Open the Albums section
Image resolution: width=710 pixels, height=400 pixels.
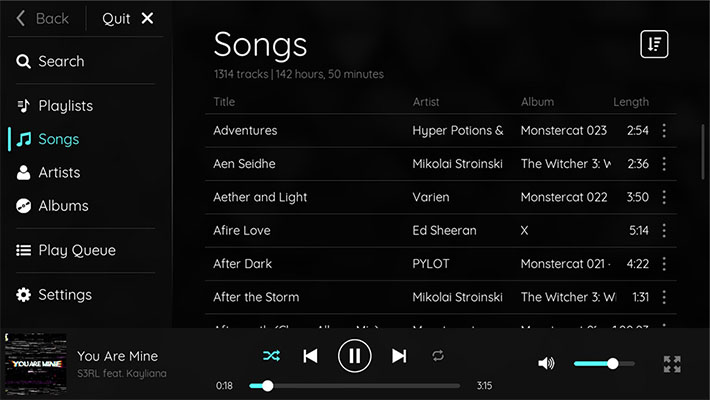pyautogui.click(x=53, y=206)
